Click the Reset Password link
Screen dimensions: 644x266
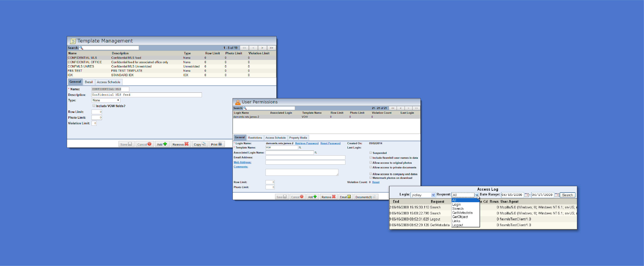tap(330, 143)
